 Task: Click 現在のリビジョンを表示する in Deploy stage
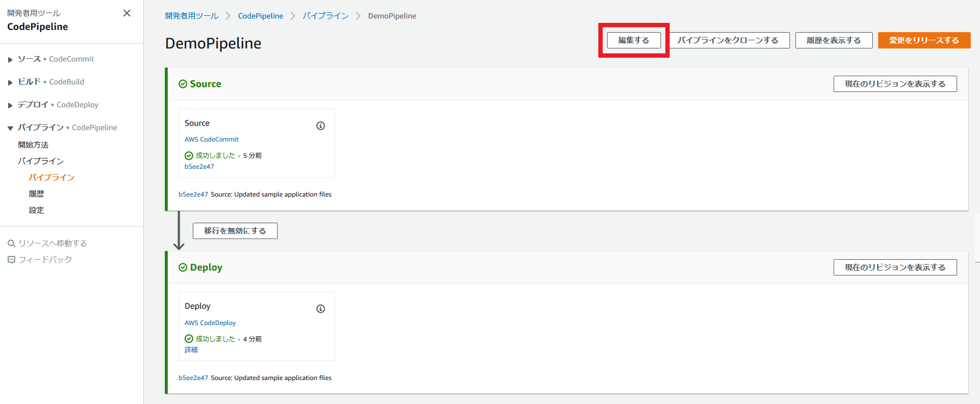pyautogui.click(x=895, y=267)
